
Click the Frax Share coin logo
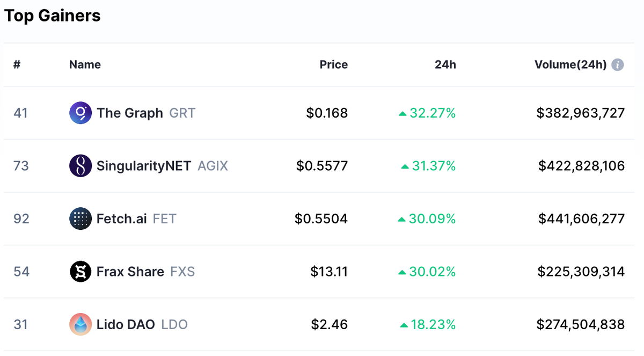tap(80, 272)
